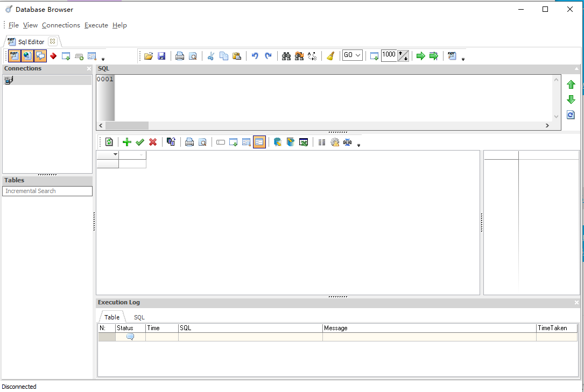Undo the last edit

click(255, 56)
